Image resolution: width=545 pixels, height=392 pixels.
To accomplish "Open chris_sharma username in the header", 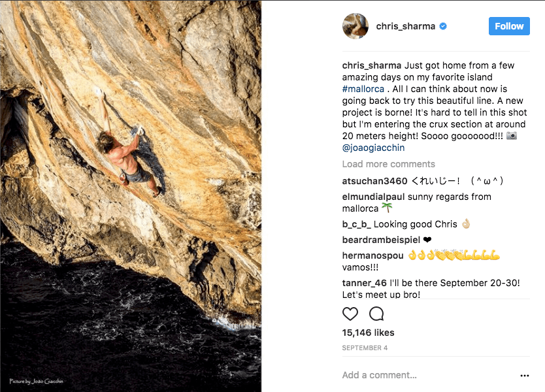I will [405, 27].
